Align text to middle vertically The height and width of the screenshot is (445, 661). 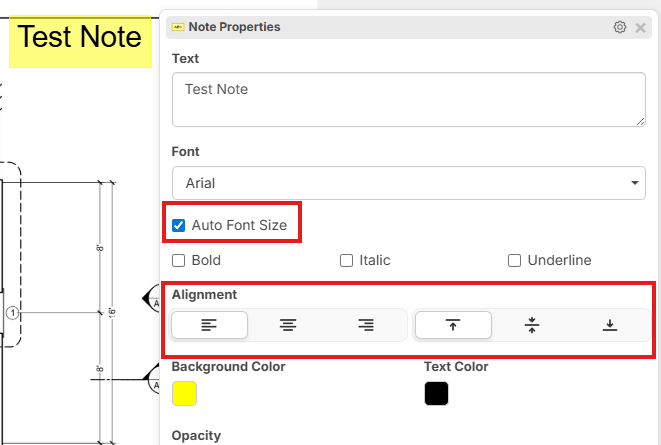click(x=532, y=325)
